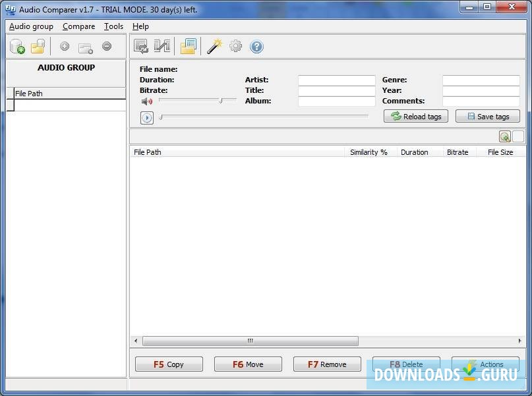Click the F7 Remove button
This screenshot has width=532, height=396.
tap(327, 364)
